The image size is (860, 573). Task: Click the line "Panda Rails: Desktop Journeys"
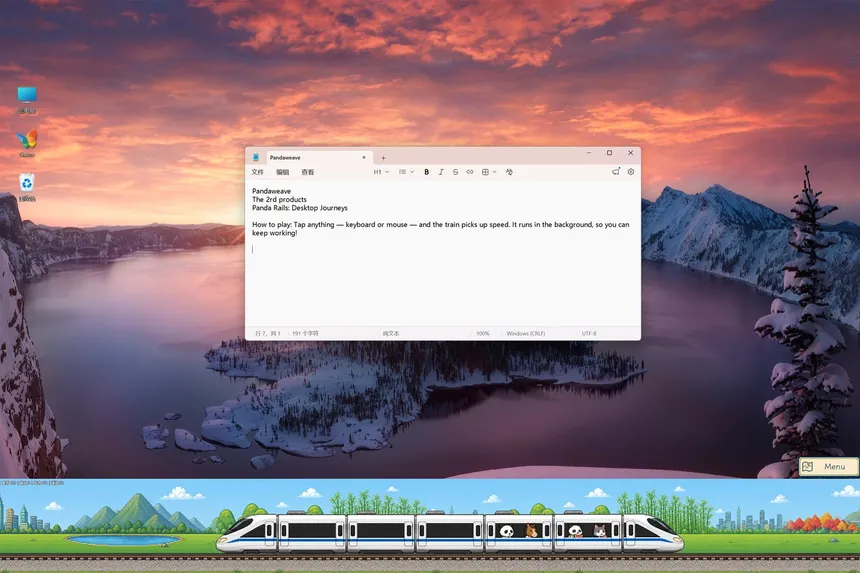click(299, 208)
